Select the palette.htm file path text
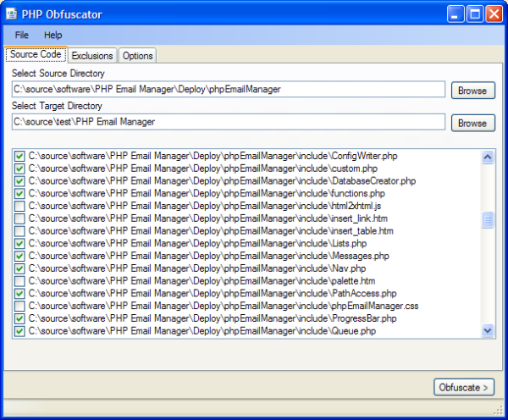Screen dimensions: 508x420 [202, 281]
